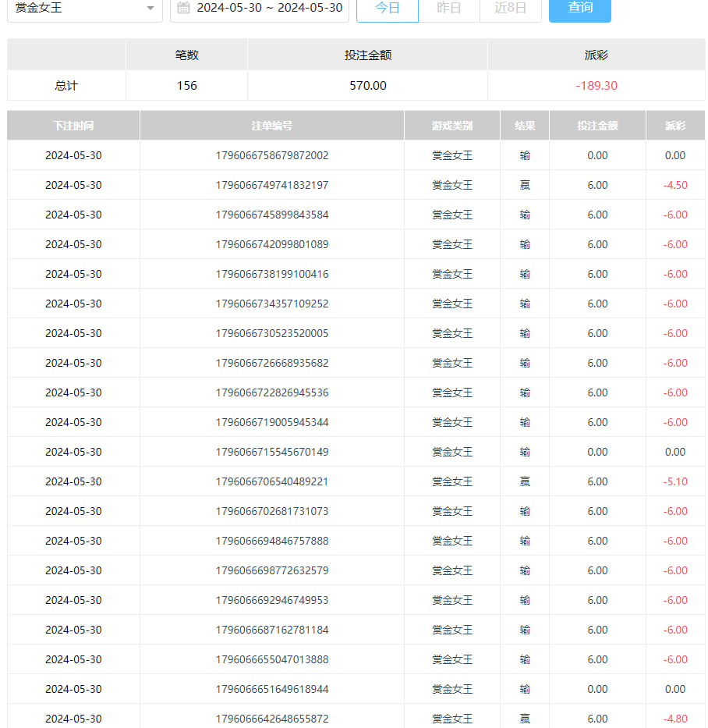
Task: Click the total payout -189.30
Action: tap(596, 86)
